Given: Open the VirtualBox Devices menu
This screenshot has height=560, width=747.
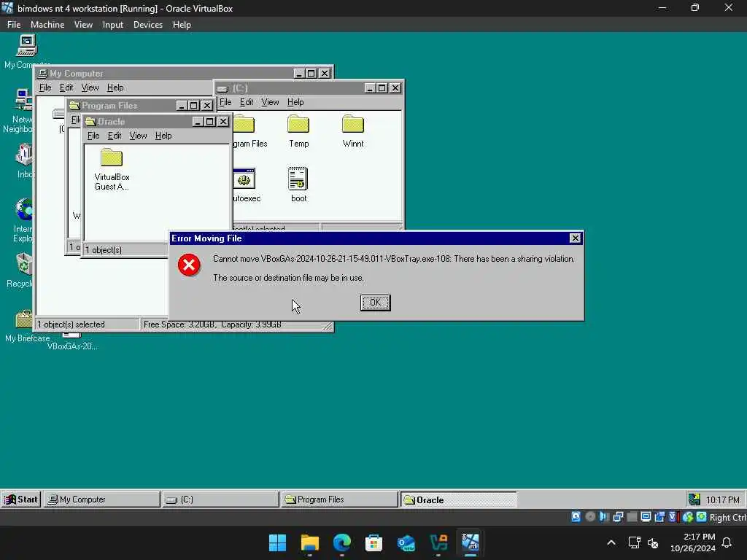Looking at the screenshot, I should pos(147,25).
